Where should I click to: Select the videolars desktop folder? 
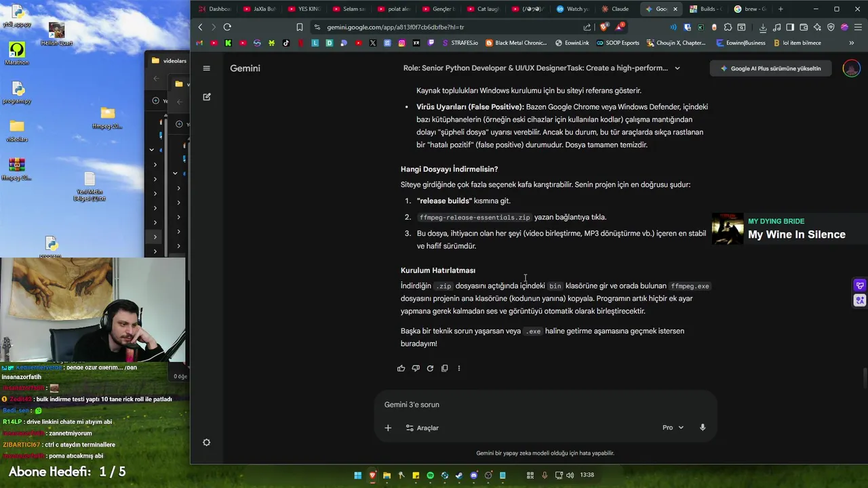coord(17,130)
